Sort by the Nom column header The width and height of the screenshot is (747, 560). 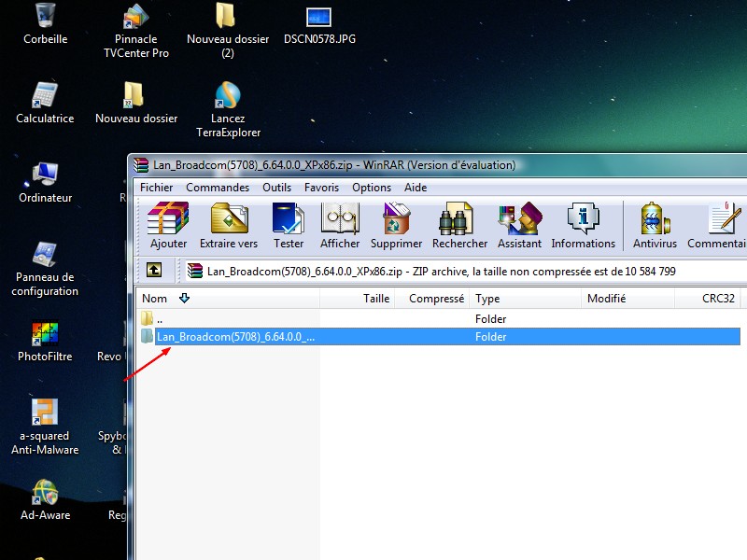coord(155,299)
